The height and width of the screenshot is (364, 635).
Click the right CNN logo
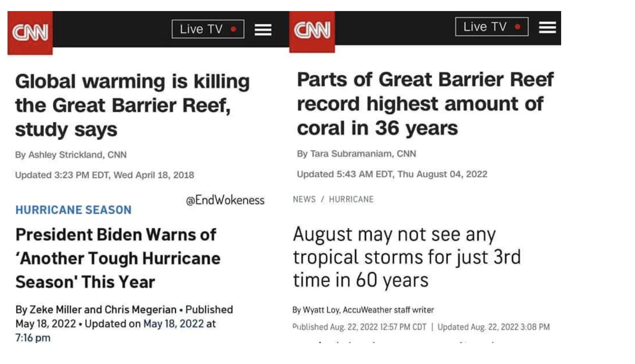coord(312,32)
